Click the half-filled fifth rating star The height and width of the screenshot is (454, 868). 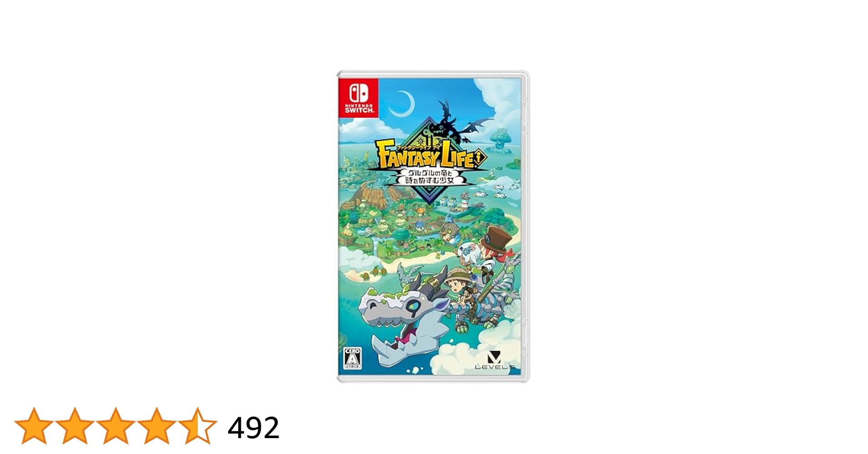click(197, 426)
